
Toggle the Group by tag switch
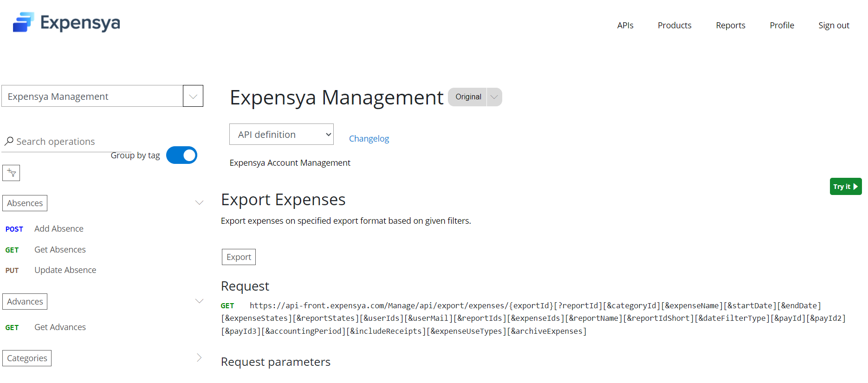pyautogui.click(x=181, y=156)
